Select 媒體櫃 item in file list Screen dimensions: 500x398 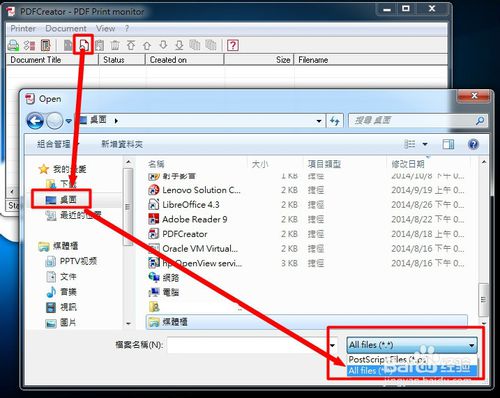point(307,322)
